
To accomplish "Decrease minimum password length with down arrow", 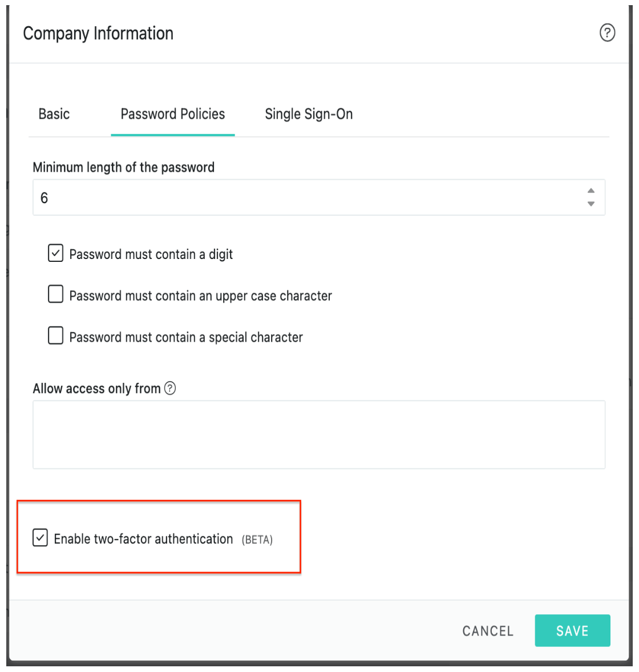I will 591,204.
